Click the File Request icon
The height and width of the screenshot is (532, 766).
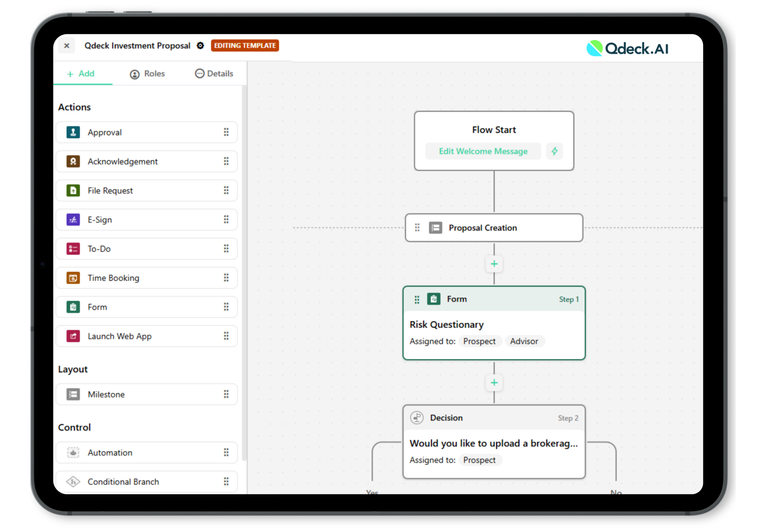[x=73, y=190]
